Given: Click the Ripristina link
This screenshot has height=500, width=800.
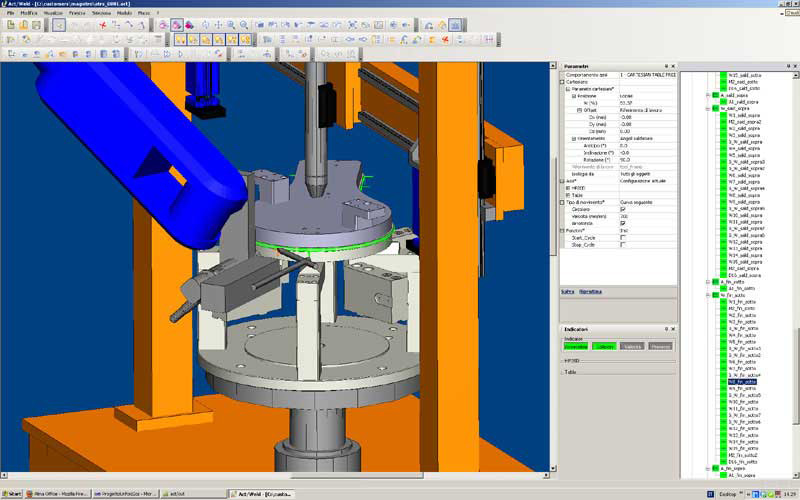Looking at the screenshot, I should click(591, 291).
